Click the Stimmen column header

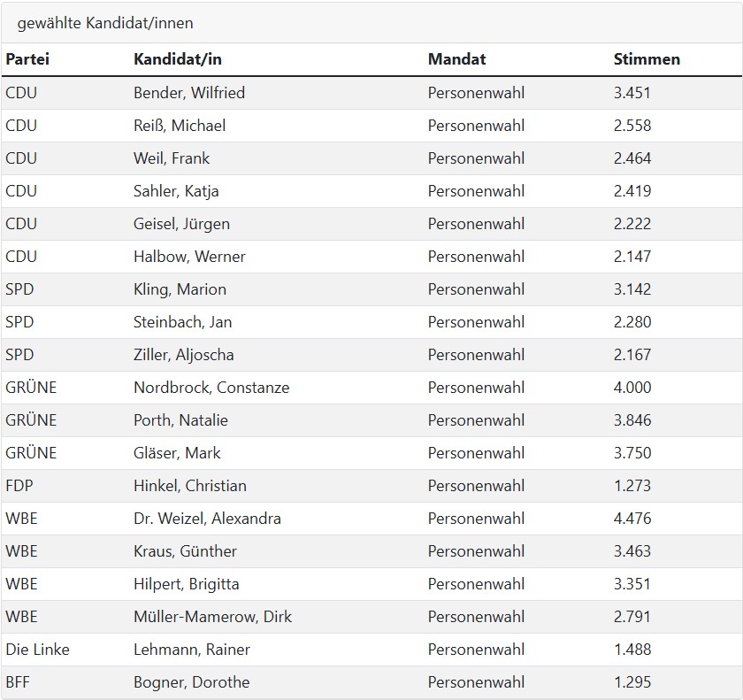pos(647,59)
